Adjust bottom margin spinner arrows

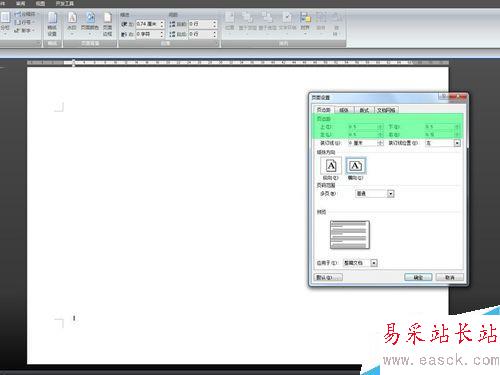coord(458,127)
